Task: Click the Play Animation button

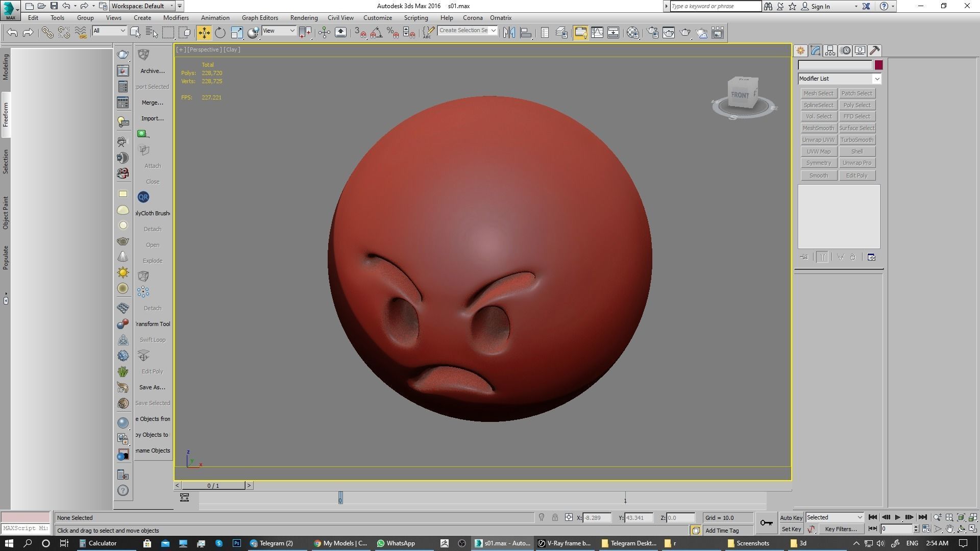Action: [897, 517]
